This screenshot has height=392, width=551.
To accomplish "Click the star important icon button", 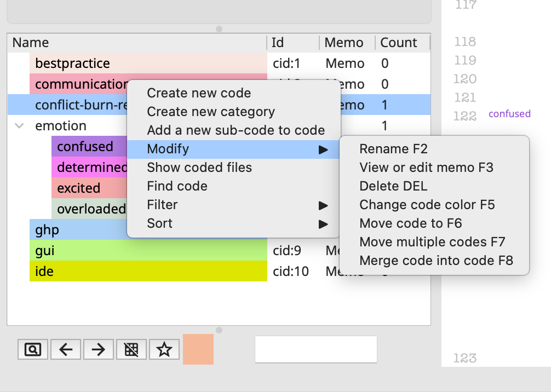I will (x=164, y=349).
